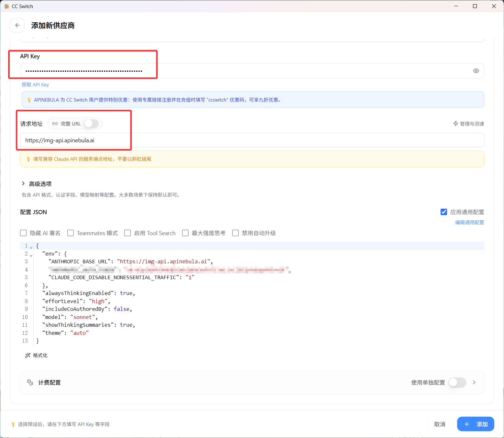
Task: Click the lightbulb icon in the APINEBULA notice
Action: tap(29, 100)
